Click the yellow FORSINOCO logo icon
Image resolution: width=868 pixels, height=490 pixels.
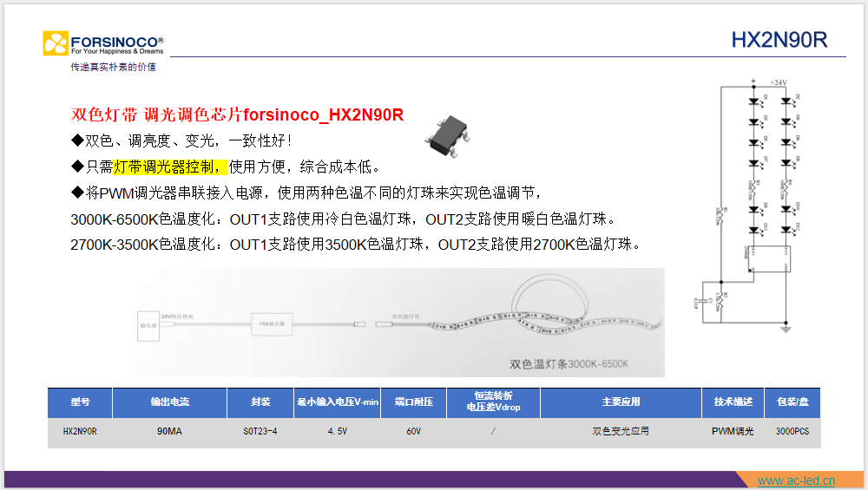pyautogui.click(x=56, y=44)
